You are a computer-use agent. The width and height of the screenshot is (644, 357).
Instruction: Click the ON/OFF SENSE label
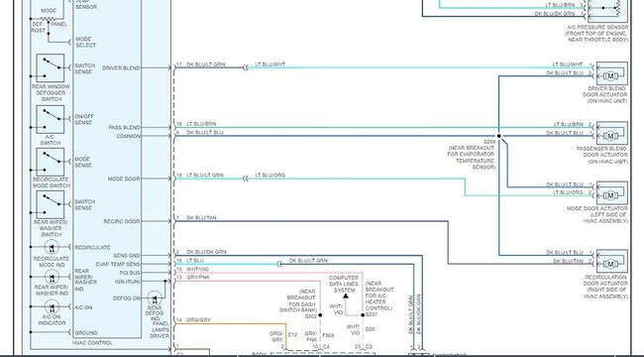84,120
